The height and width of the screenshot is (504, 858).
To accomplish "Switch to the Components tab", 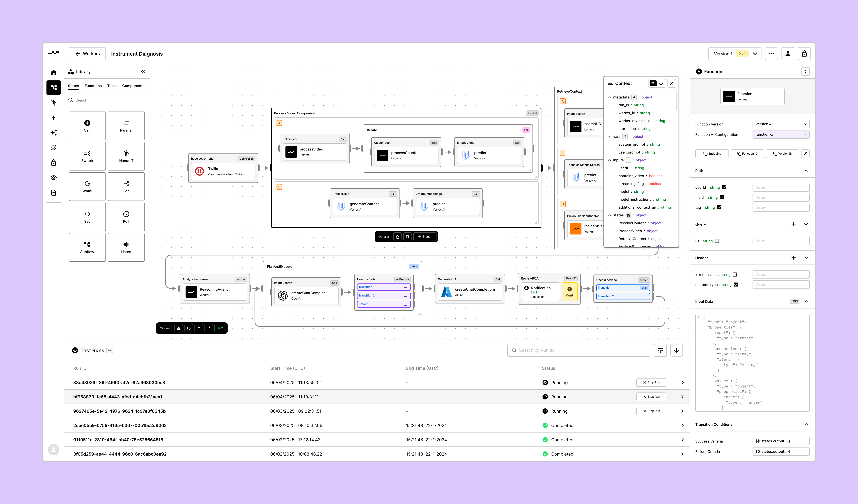I will [x=133, y=86].
